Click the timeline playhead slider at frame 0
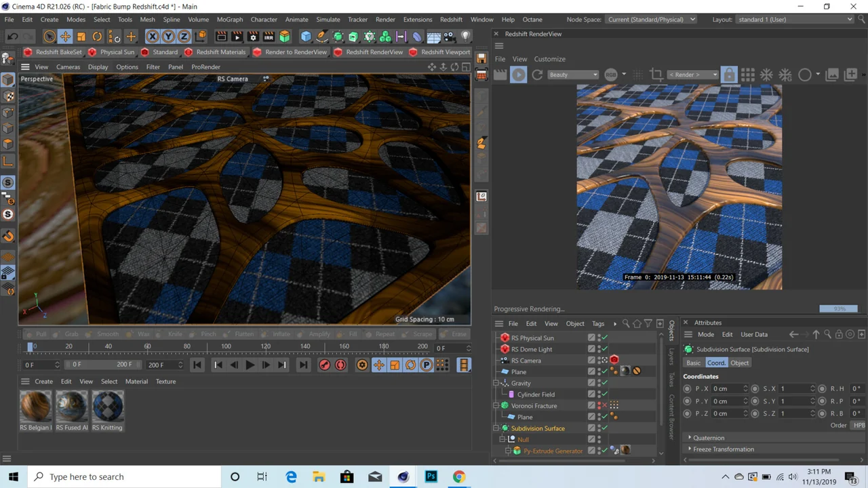This screenshot has width=868, height=488. [31, 346]
